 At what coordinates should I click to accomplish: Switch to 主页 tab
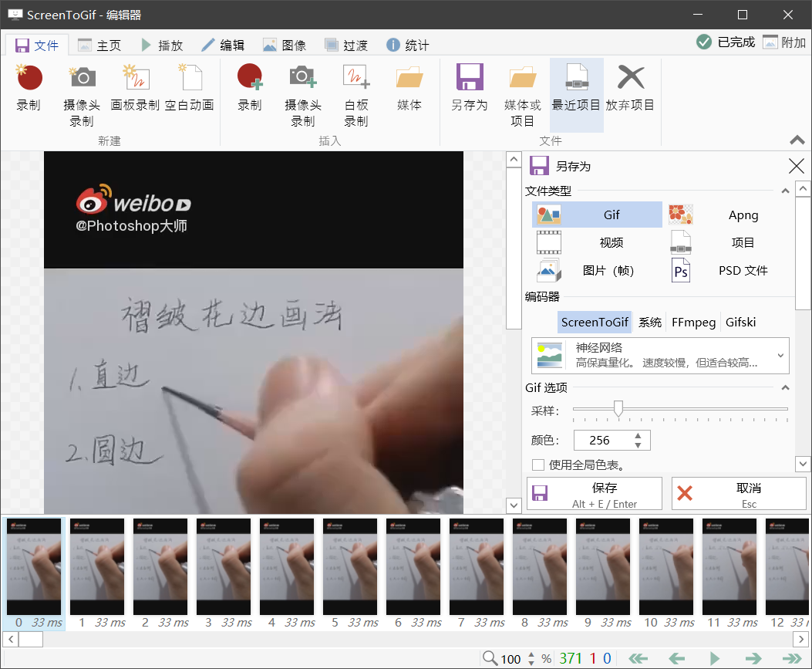(x=99, y=46)
